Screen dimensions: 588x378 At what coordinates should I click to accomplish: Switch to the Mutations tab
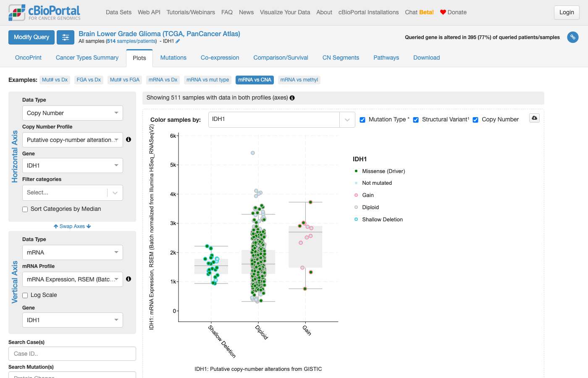pyautogui.click(x=173, y=58)
